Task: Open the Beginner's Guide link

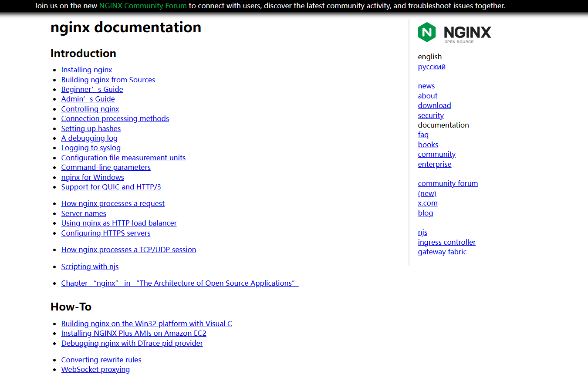Action: point(92,89)
